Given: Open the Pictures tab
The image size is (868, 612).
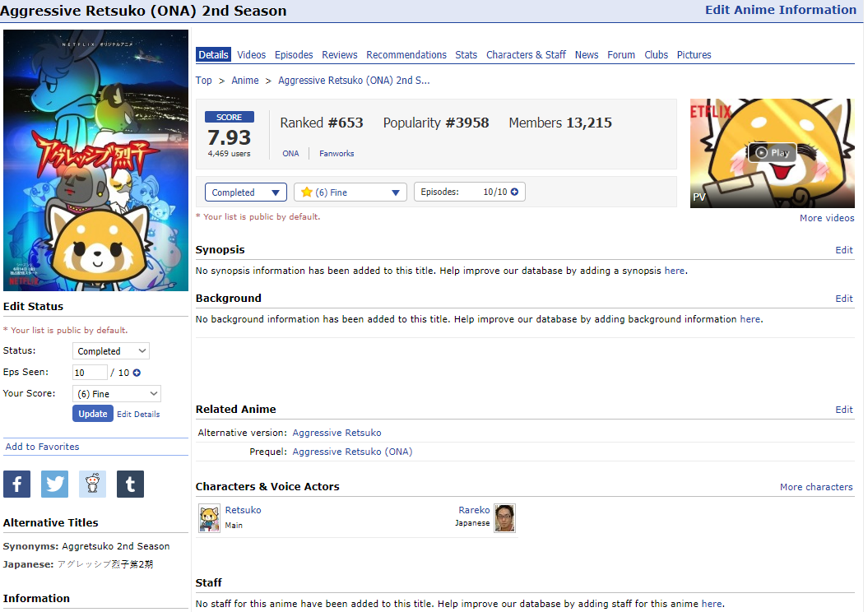Looking at the screenshot, I should [x=694, y=55].
